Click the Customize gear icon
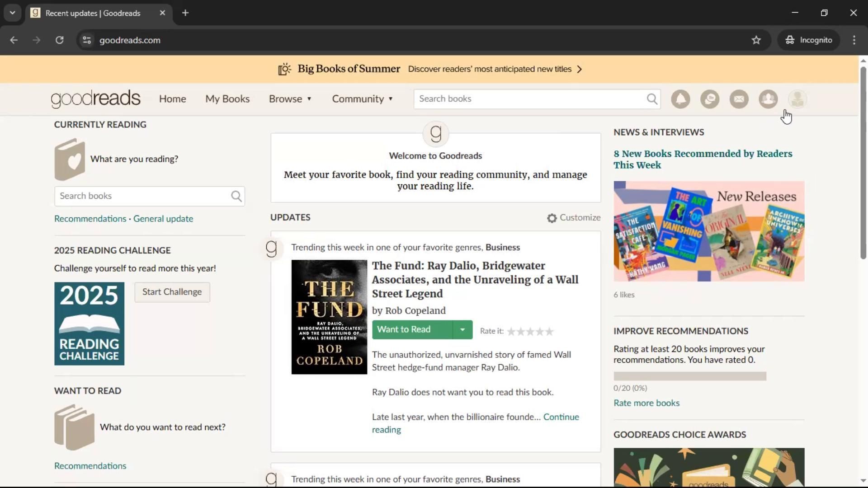868x488 pixels. pos(552,218)
